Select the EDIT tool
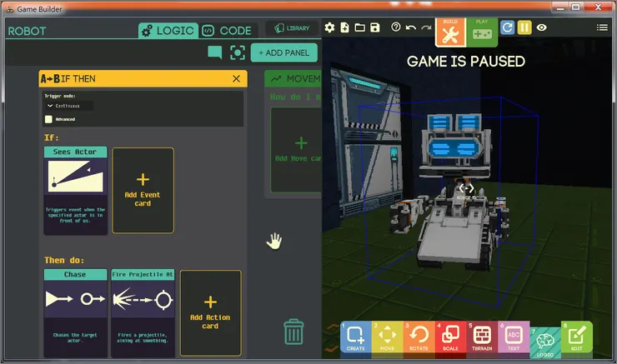The height and width of the screenshot is (364, 617). tap(577, 337)
